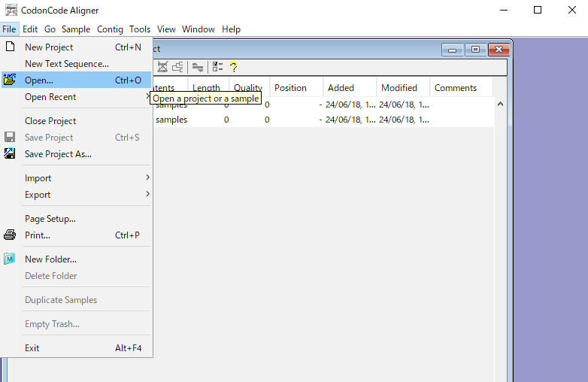The image size is (588, 382).
Task: Select Empty Trash... menu entry
Action: pyautogui.click(x=77, y=324)
